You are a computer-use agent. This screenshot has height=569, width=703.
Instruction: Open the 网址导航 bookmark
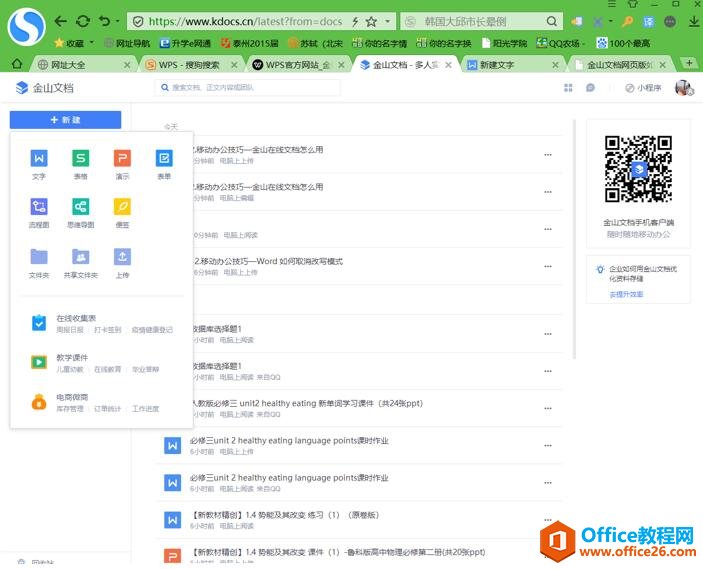[x=127, y=43]
